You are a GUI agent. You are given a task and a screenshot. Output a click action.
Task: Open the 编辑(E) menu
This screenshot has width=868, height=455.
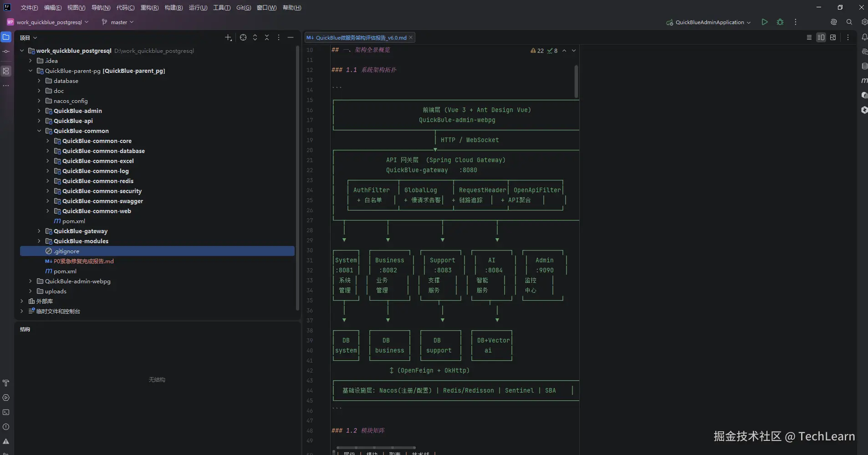(53, 7)
